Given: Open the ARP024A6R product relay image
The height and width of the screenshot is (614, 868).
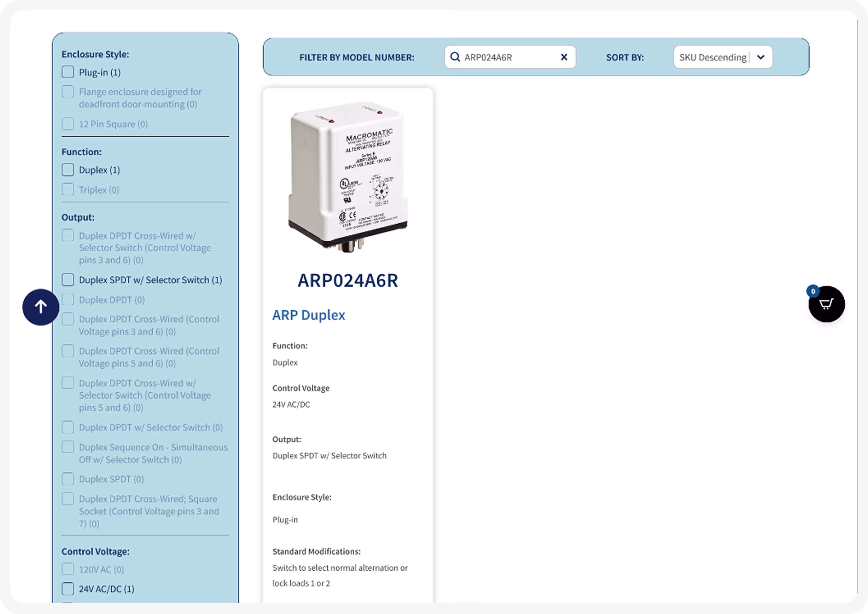Looking at the screenshot, I should [348, 177].
